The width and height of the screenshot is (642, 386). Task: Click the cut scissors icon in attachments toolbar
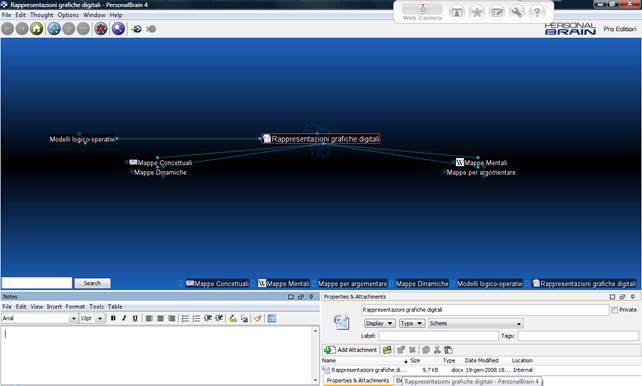click(437, 350)
